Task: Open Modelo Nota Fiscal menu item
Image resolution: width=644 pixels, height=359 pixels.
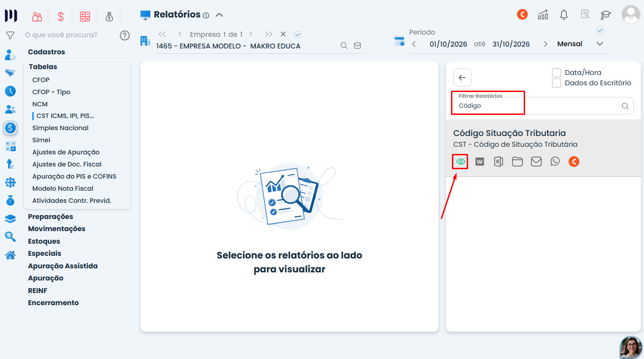Action: [x=63, y=188]
